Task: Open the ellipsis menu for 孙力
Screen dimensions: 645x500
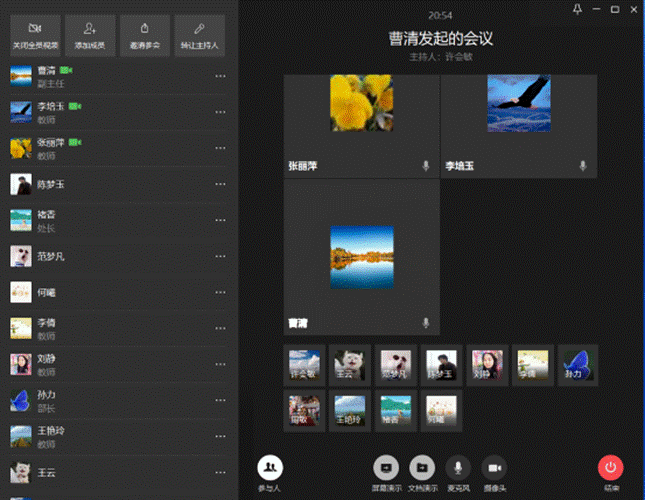Action: (220, 401)
